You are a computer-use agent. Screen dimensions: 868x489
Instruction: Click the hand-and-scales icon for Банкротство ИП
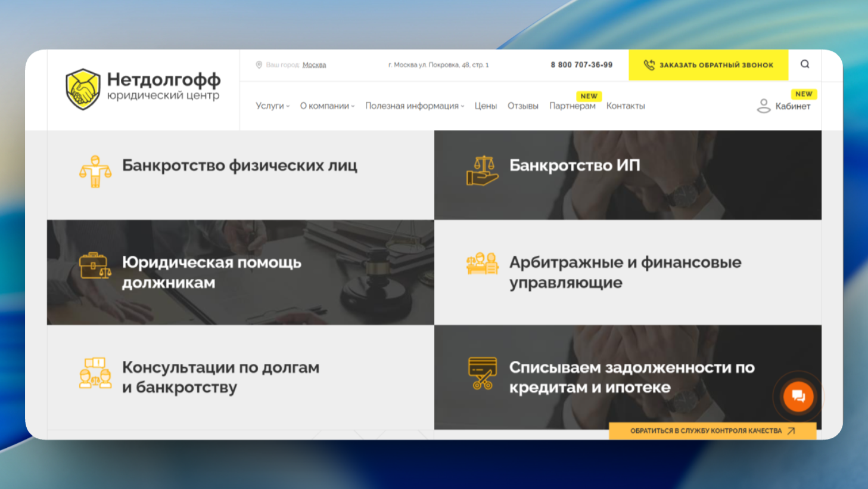tap(482, 171)
